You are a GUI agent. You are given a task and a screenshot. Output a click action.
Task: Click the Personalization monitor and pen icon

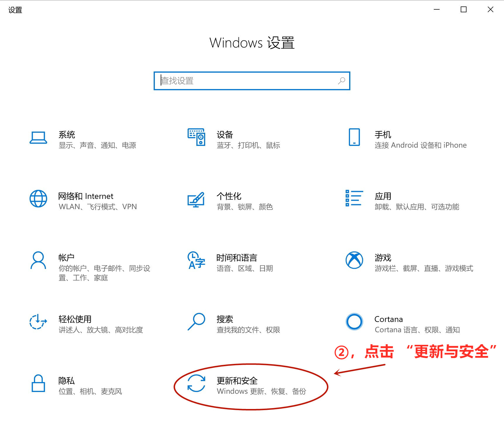(x=196, y=200)
